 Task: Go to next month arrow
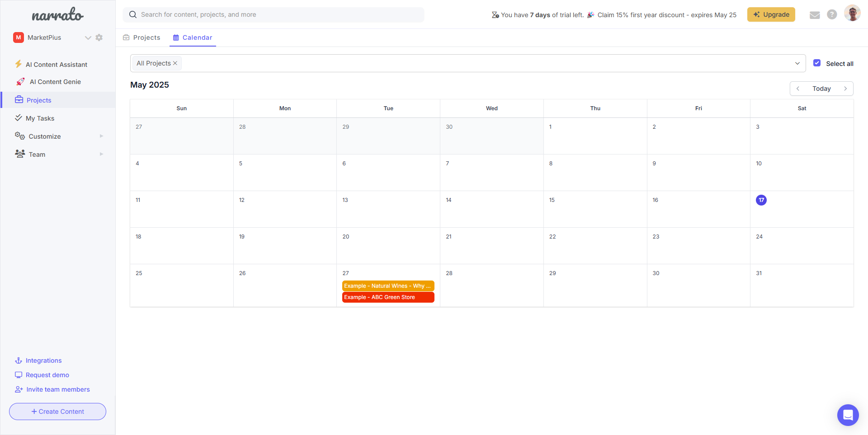point(845,89)
